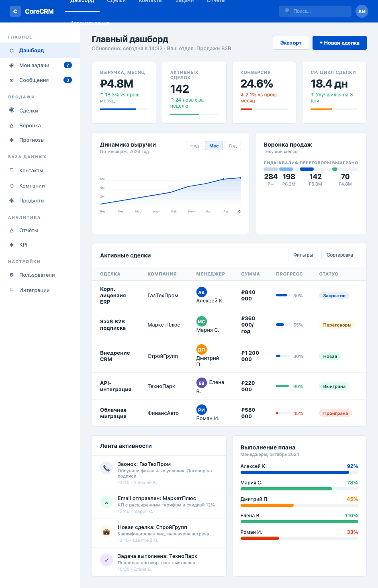Click Роман И. 33% plan bar
The height and width of the screenshot is (588, 378).
[299, 538]
